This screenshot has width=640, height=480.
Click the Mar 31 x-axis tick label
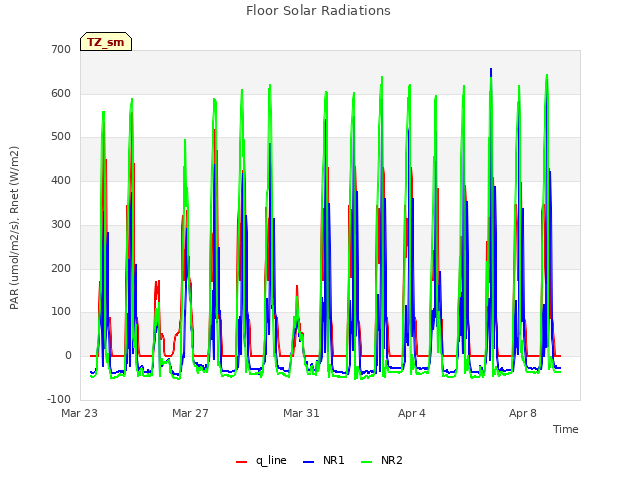pyautogui.click(x=301, y=413)
